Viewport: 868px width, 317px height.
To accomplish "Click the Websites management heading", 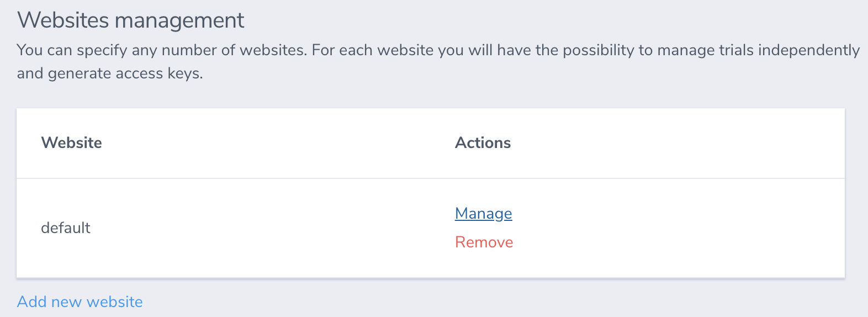I will pos(131,20).
